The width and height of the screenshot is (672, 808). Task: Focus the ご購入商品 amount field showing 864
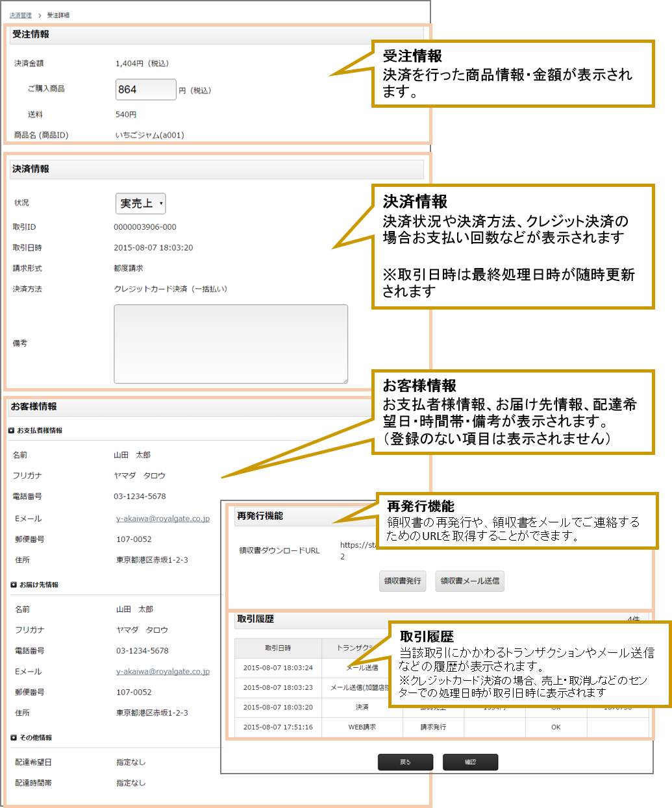[145, 90]
